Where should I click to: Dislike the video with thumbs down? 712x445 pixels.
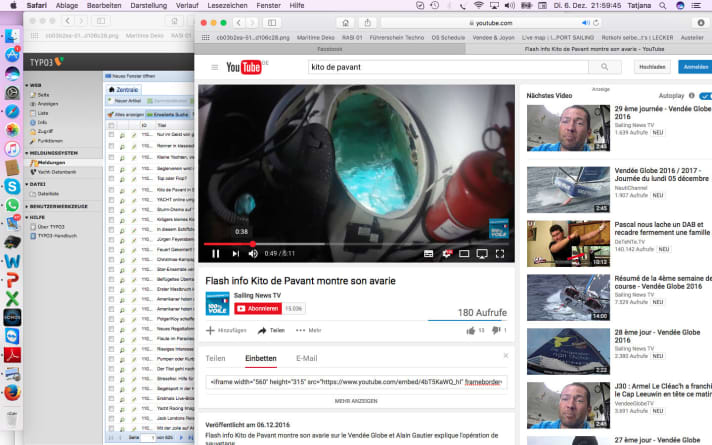coord(496,331)
